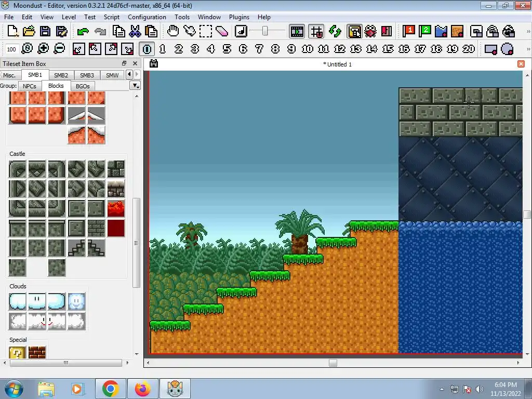Open the Configuration menu
Screen dimensions: 532x399
147,17
